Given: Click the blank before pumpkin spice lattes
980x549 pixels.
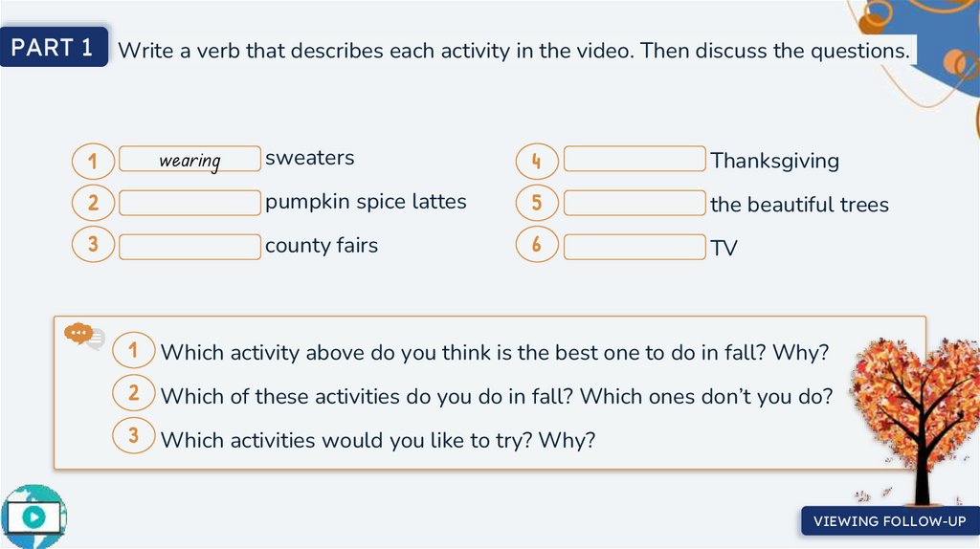Looking at the screenshot, I should click(189, 203).
